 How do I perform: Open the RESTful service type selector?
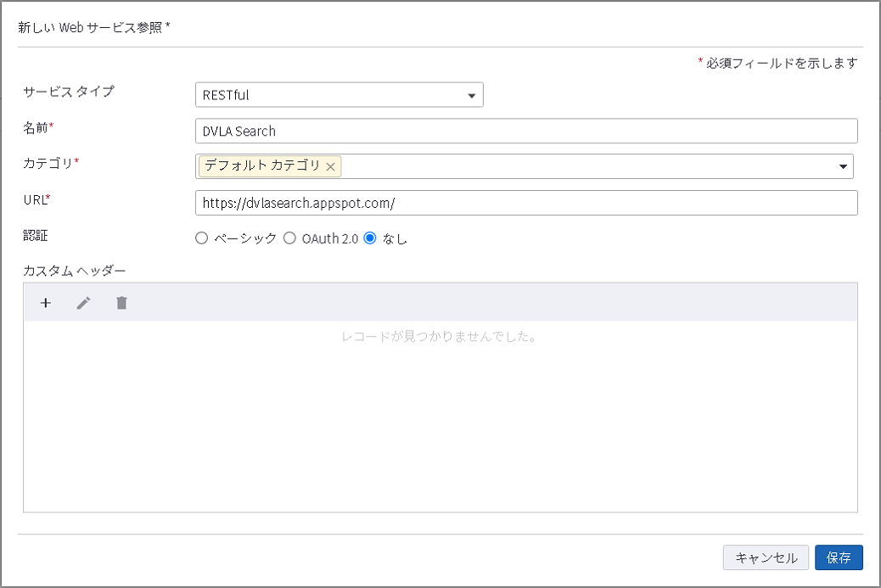point(339,94)
